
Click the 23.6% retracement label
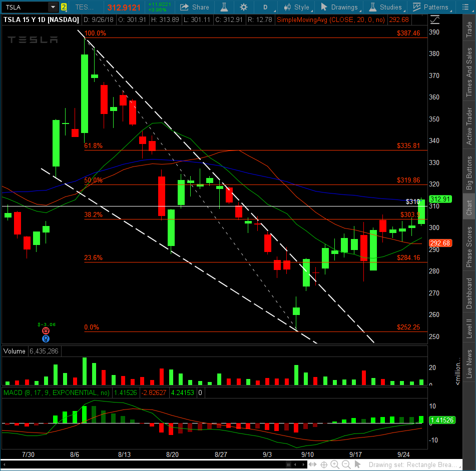(93, 257)
